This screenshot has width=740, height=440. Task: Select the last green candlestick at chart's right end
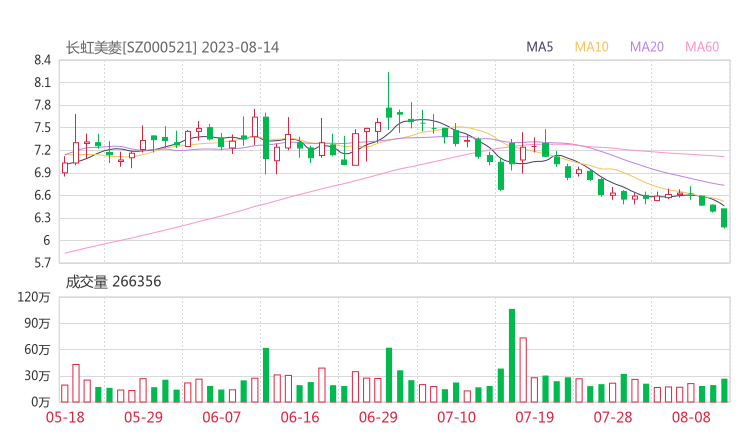click(724, 218)
